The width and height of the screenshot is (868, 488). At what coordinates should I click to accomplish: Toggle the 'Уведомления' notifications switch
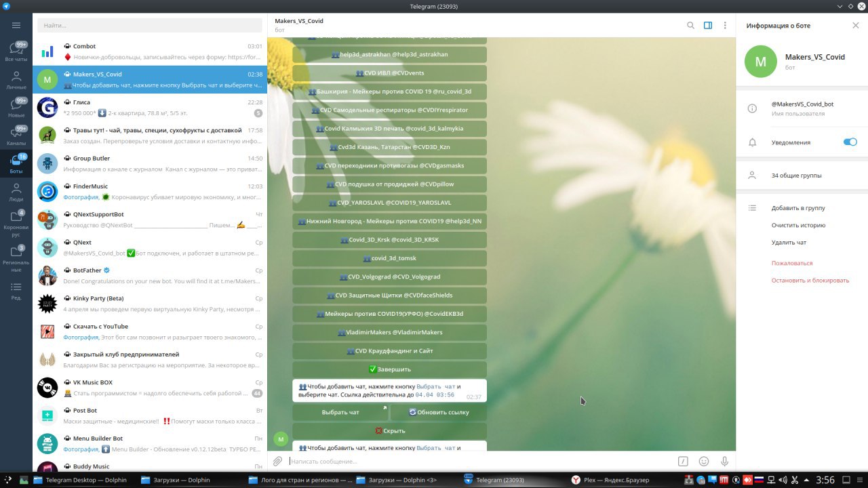[x=850, y=142]
